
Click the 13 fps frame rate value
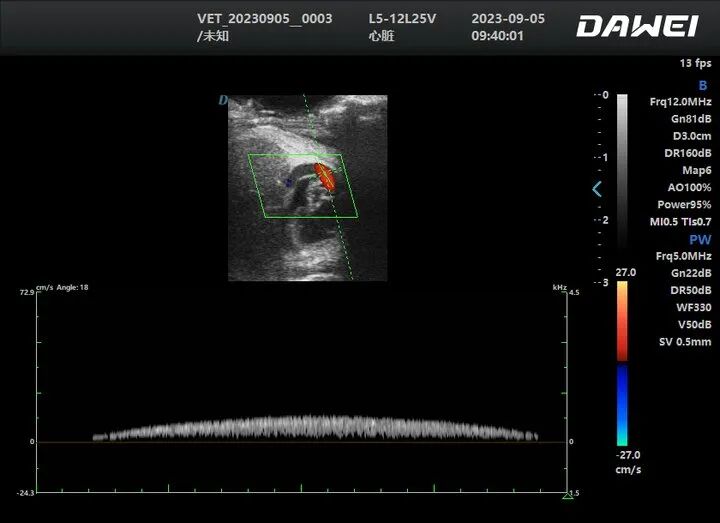pos(696,63)
